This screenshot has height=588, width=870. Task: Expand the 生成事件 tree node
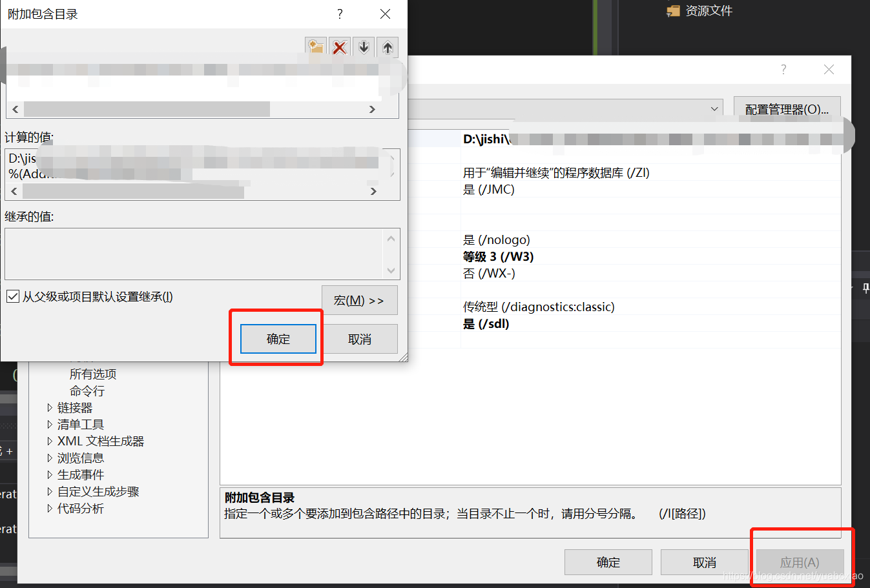[50, 475]
